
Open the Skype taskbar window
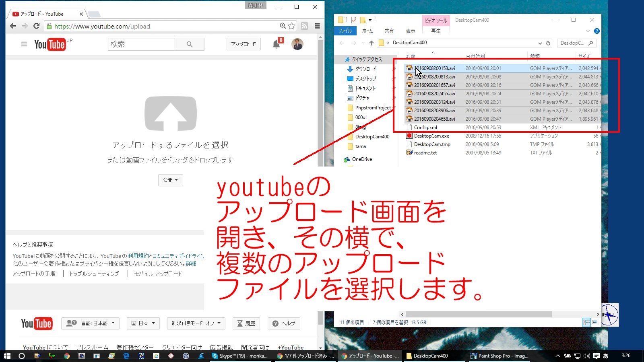(x=240, y=356)
